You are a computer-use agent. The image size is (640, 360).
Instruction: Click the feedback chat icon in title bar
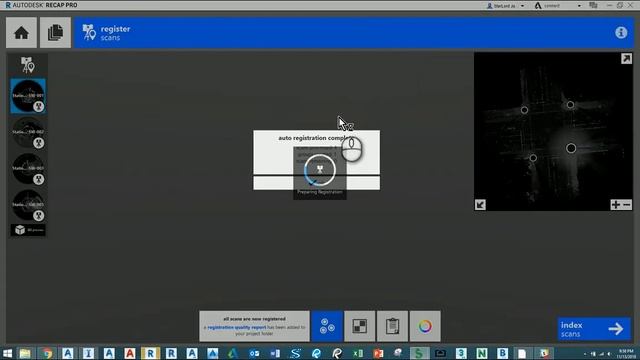[x=593, y=5]
